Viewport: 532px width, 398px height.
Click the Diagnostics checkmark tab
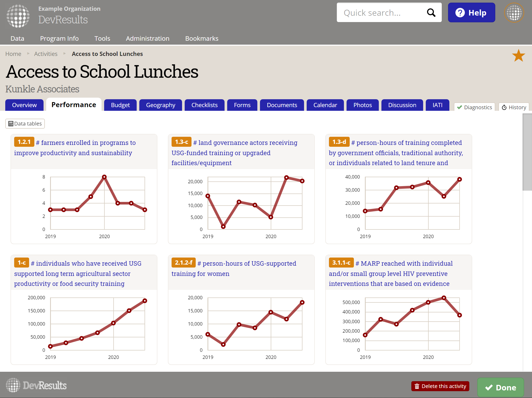(x=474, y=107)
